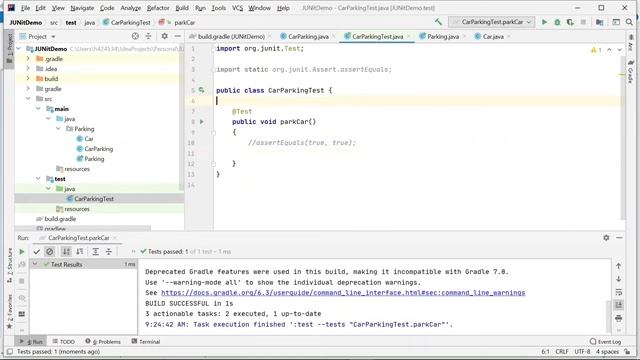Toggle the Favorites tool window side button
The width and height of the screenshot is (640, 360).
(x=10, y=311)
